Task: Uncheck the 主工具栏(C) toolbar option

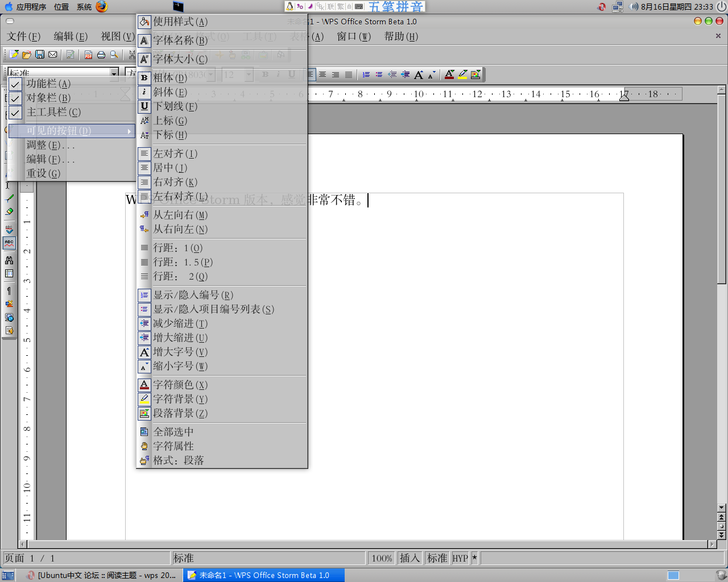Action: pos(71,112)
